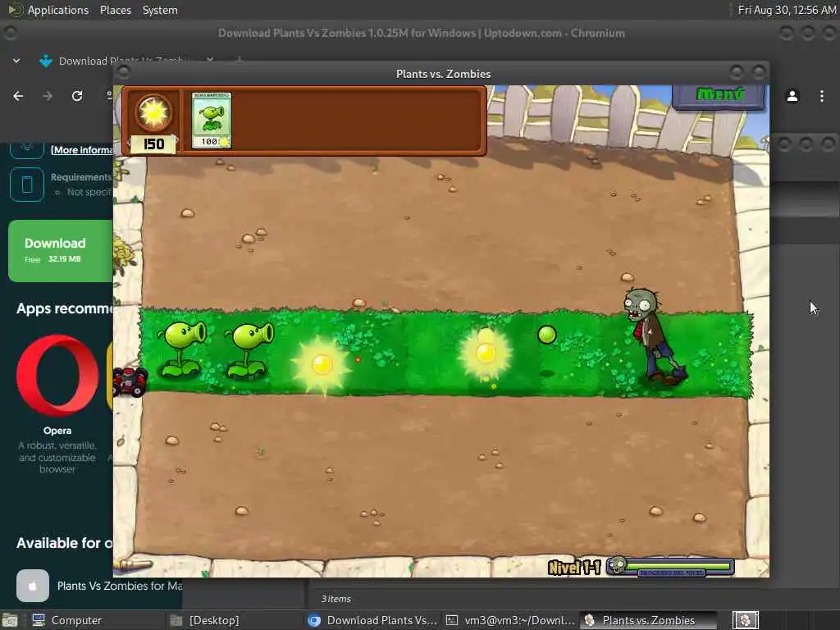Click the Opera app icon
Image resolution: width=840 pixels, height=630 pixels.
(x=57, y=376)
